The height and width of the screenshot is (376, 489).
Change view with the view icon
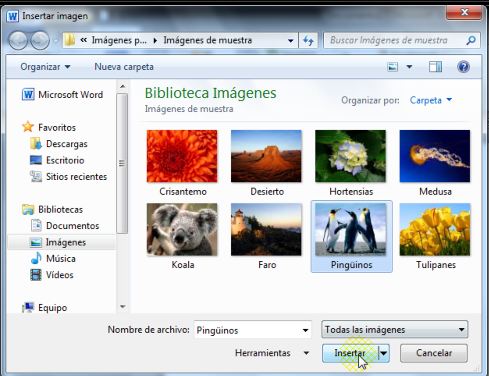coord(392,67)
